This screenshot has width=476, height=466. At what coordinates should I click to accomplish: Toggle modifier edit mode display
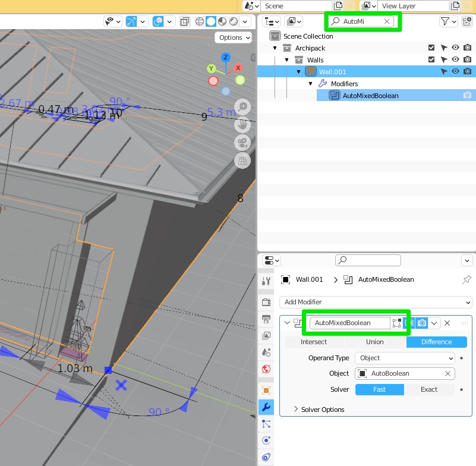click(x=397, y=323)
